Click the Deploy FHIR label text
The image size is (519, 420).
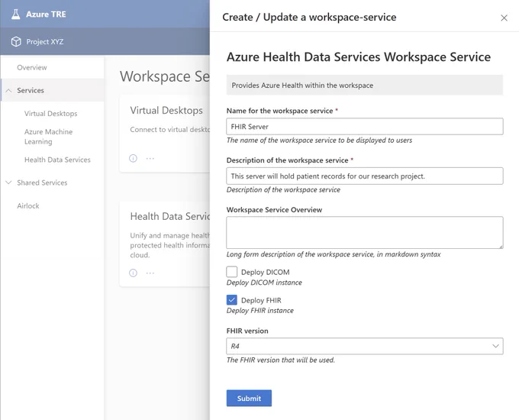pyautogui.click(x=261, y=300)
